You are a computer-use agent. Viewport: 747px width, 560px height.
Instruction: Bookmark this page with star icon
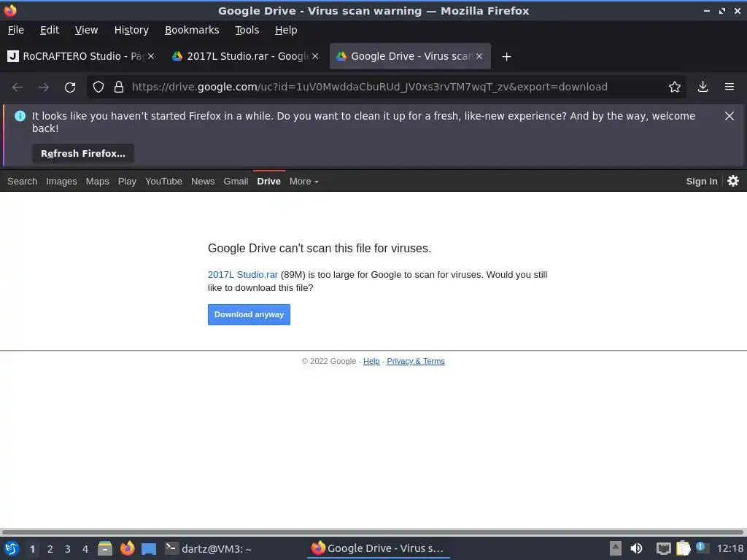674,87
